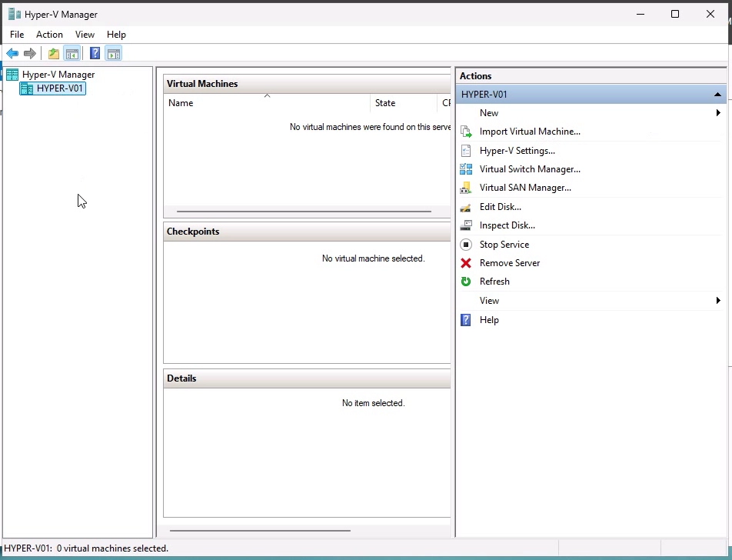Open Hyper-V Settings... action
The height and width of the screenshot is (560, 732).
point(517,151)
